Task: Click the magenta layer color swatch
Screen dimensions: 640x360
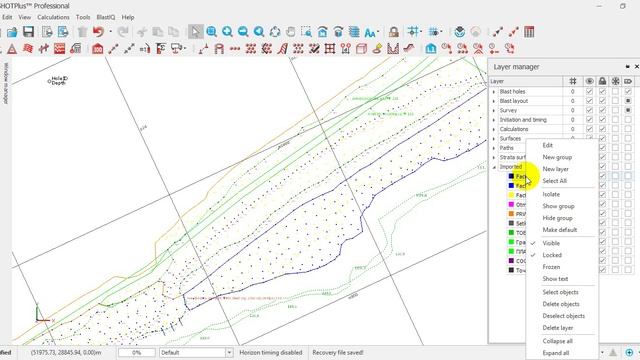Action: point(511,204)
